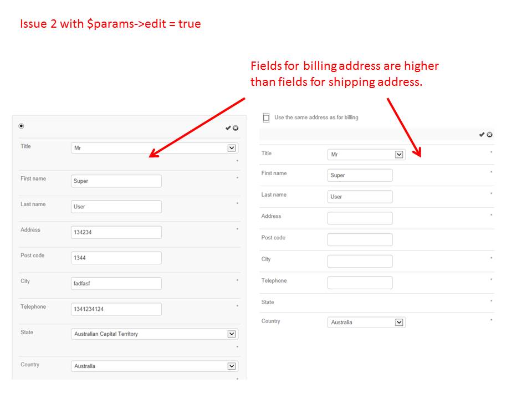Click the billing First name field
532x399 pixels.
click(116, 181)
